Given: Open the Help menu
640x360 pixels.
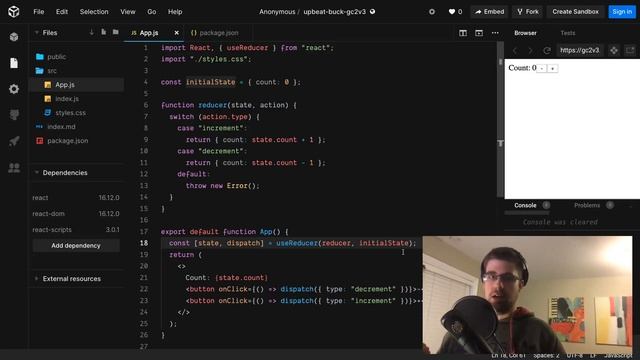Looking at the screenshot, I should click(x=175, y=12).
